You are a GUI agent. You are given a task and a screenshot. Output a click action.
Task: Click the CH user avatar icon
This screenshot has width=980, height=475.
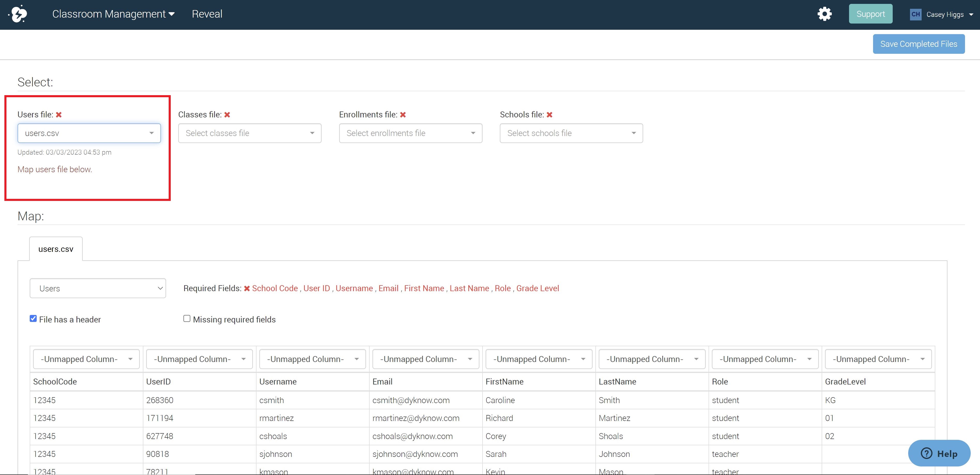pyautogui.click(x=915, y=14)
